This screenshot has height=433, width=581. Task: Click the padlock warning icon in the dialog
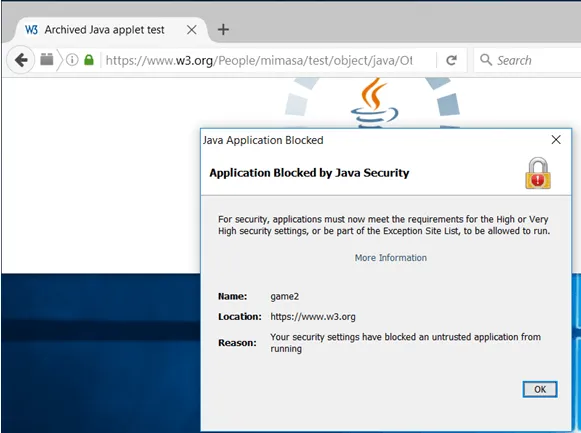tap(538, 173)
